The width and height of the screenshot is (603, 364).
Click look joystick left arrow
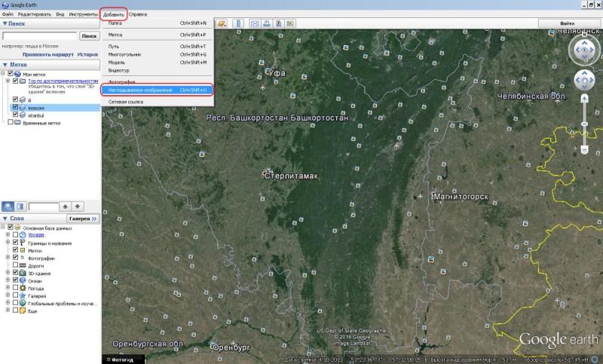pos(577,50)
